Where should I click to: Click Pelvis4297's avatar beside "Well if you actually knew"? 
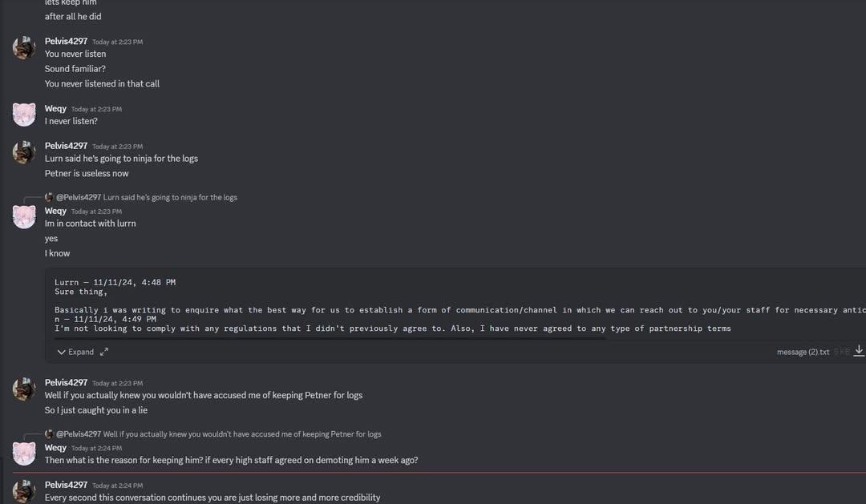[x=24, y=389]
